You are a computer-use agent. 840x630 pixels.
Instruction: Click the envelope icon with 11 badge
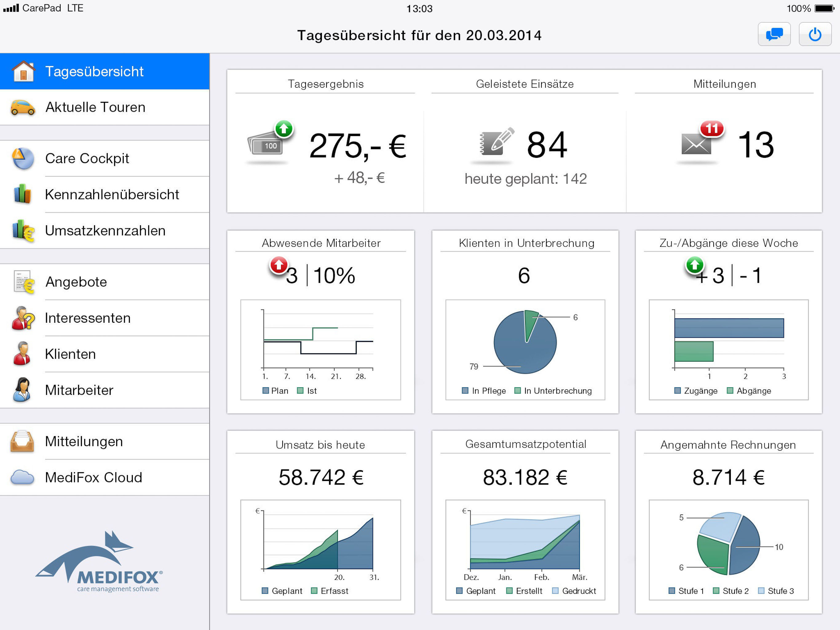[696, 144]
